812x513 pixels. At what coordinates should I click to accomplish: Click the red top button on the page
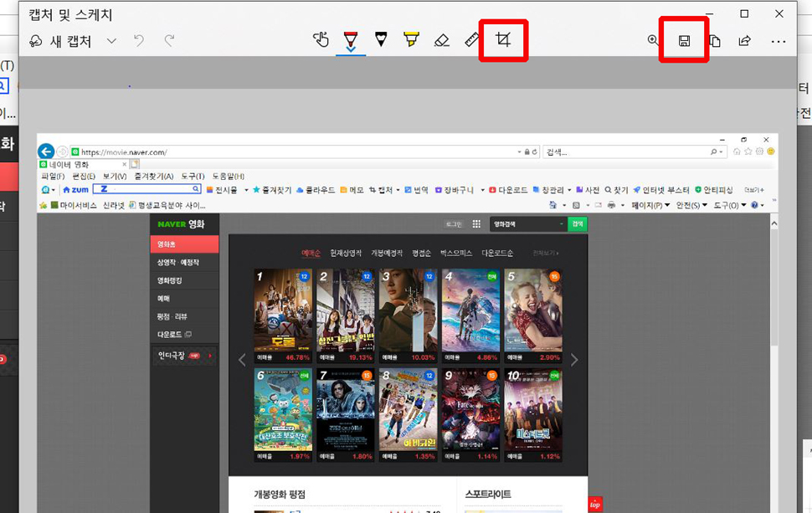click(x=595, y=504)
